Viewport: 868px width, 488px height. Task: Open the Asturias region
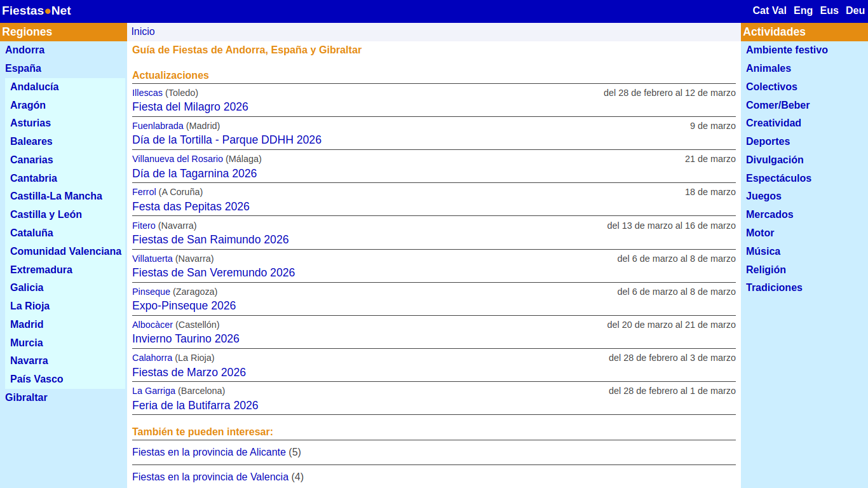coord(31,123)
